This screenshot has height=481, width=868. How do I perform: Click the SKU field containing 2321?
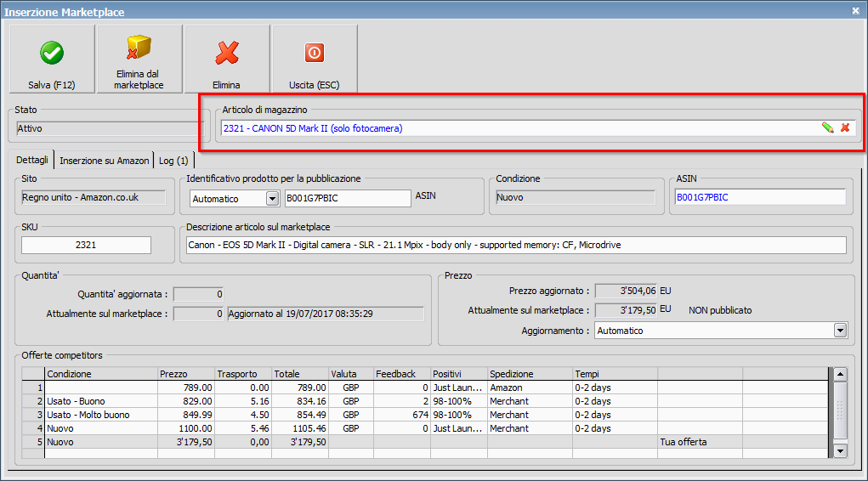pyautogui.click(x=86, y=245)
